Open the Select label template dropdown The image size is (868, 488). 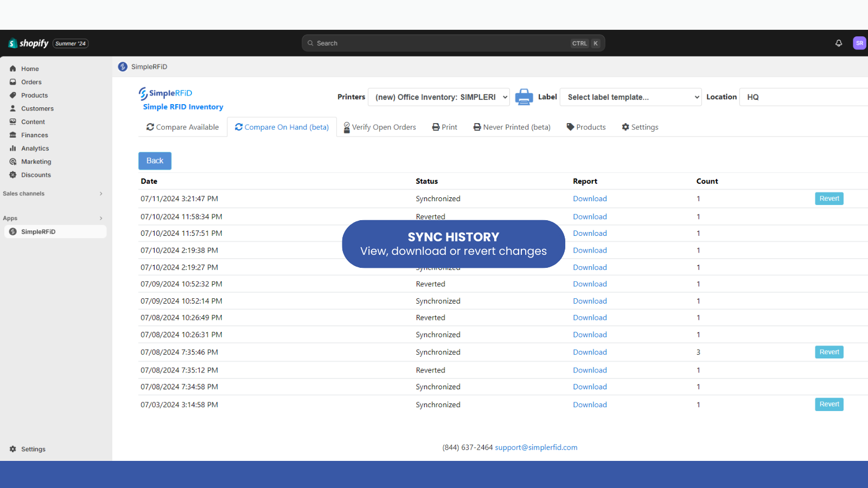pyautogui.click(x=631, y=97)
